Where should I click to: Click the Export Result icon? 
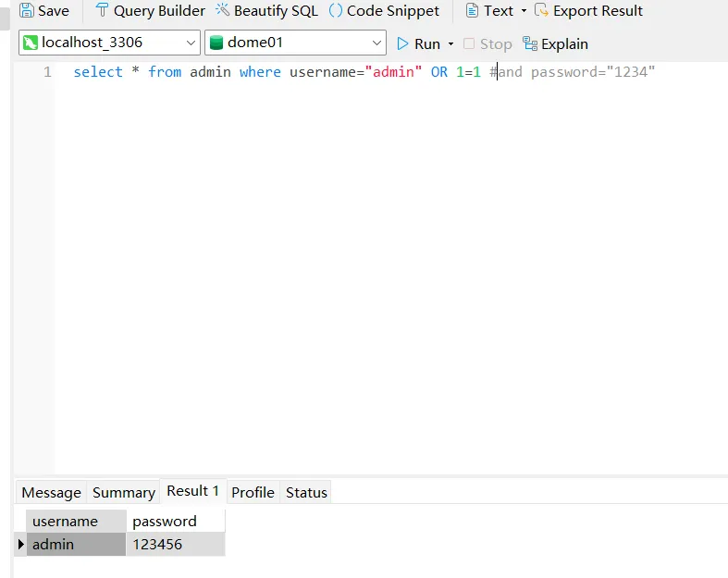[x=542, y=11]
